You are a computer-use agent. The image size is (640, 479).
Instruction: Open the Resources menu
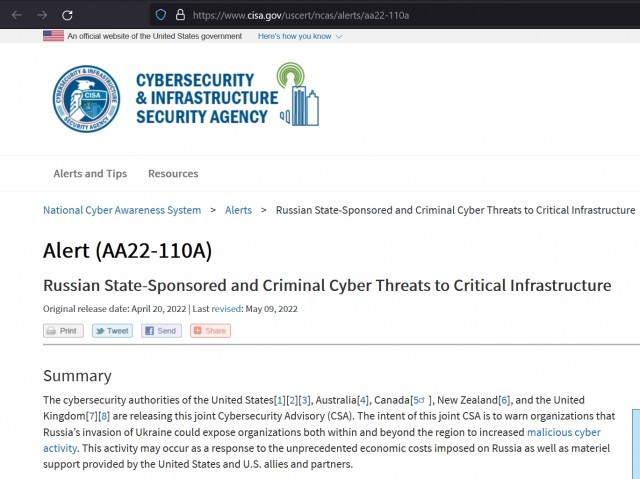(173, 173)
